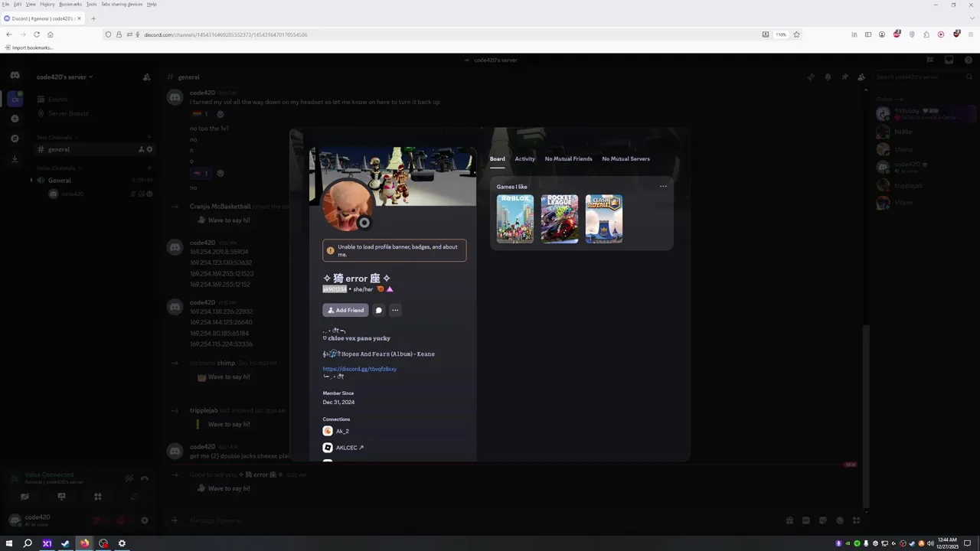This screenshot has height=551, width=980.
Task: Click the Import bookmarks toolbar item
Action: (x=28, y=47)
